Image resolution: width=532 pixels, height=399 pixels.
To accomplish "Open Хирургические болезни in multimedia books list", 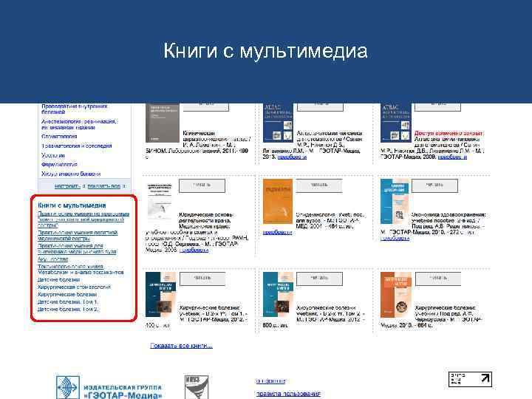I will [67, 295].
